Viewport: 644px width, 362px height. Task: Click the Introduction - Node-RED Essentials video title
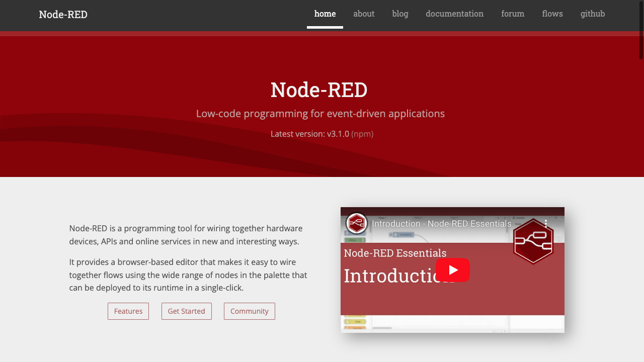point(441,223)
